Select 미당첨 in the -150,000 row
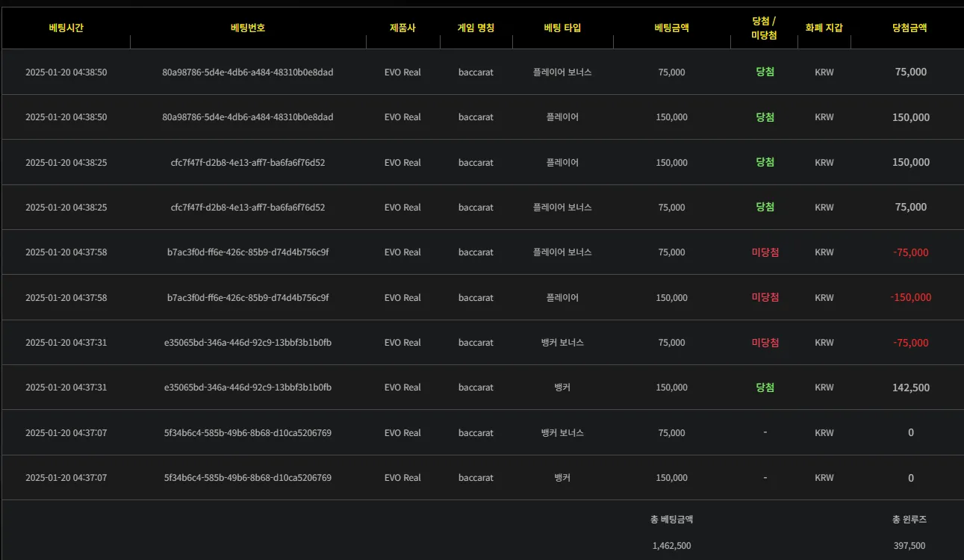 pos(765,297)
